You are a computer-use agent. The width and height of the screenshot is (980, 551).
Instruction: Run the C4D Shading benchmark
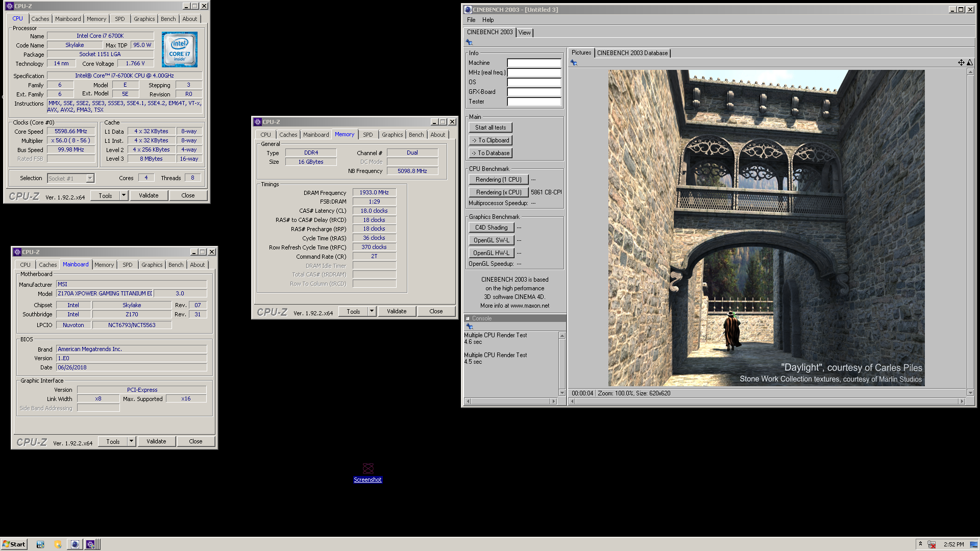pyautogui.click(x=492, y=228)
